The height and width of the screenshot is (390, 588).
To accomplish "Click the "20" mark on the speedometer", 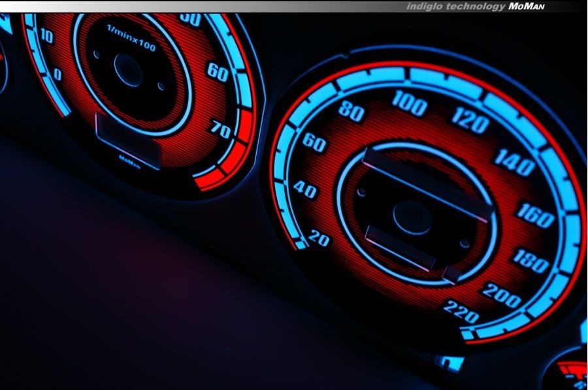I will [319, 238].
